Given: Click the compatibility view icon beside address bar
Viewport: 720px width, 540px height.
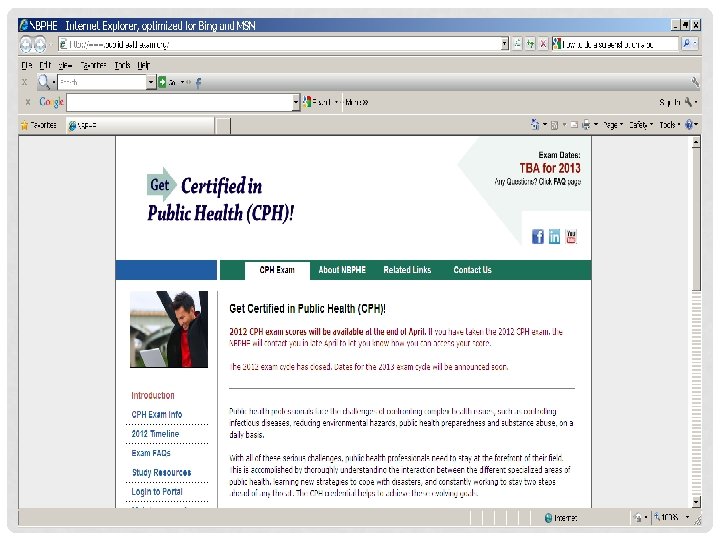Looking at the screenshot, I should pyautogui.click(x=518, y=44).
